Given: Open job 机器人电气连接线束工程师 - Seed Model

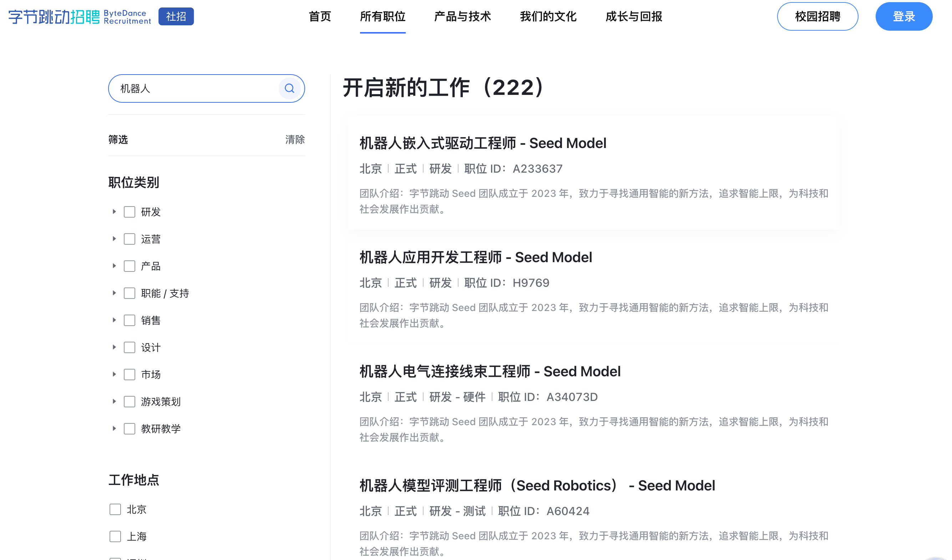Looking at the screenshot, I should coord(490,372).
